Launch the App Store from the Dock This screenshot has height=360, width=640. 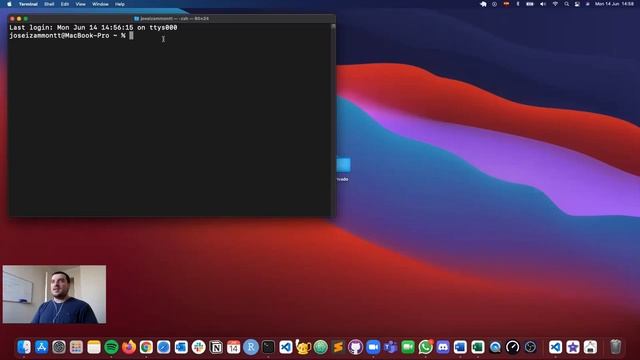tap(42, 347)
